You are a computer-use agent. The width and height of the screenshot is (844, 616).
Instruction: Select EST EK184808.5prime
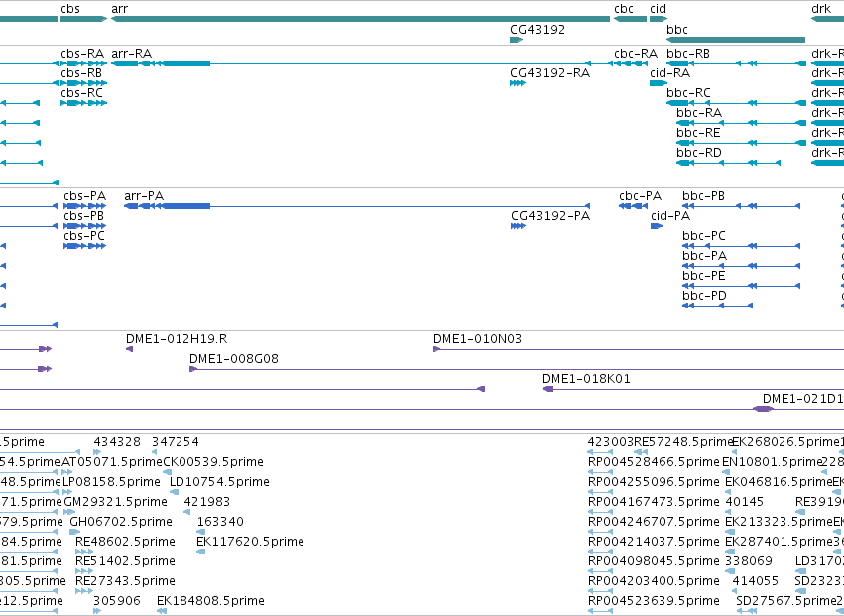pyautogui.click(x=210, y=601)
